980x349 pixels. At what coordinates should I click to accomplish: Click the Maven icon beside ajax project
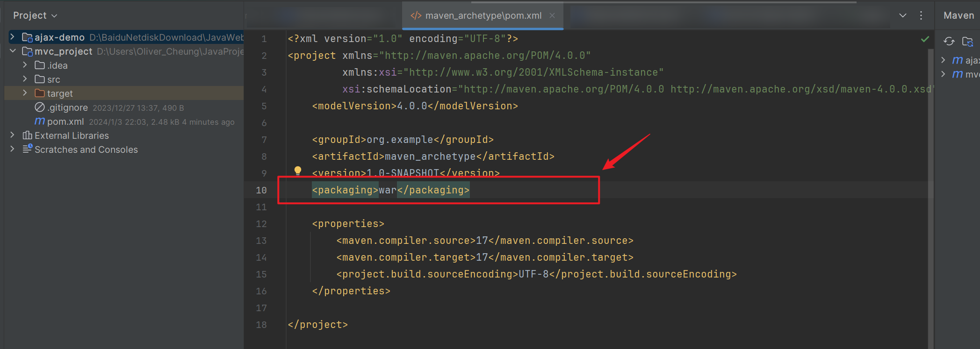958,60
